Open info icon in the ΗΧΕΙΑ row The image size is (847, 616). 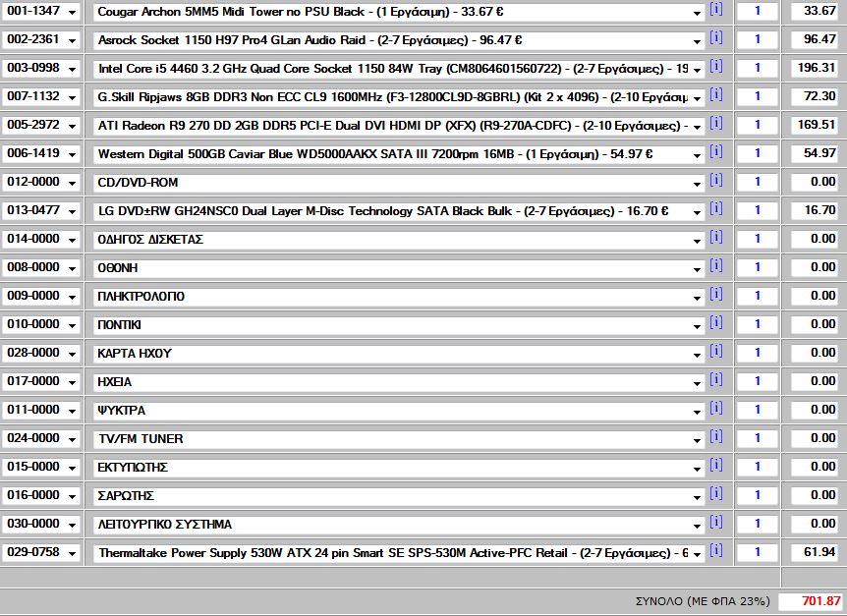(715, 380)
